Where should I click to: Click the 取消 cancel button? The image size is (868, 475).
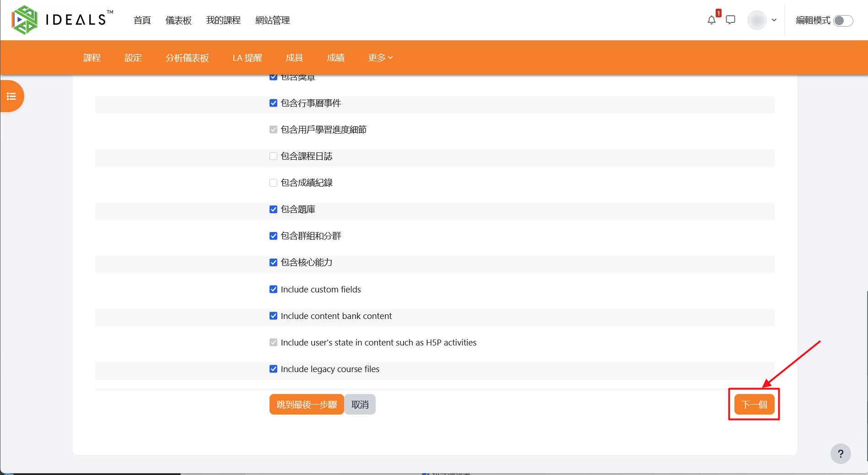coord(360,405)
